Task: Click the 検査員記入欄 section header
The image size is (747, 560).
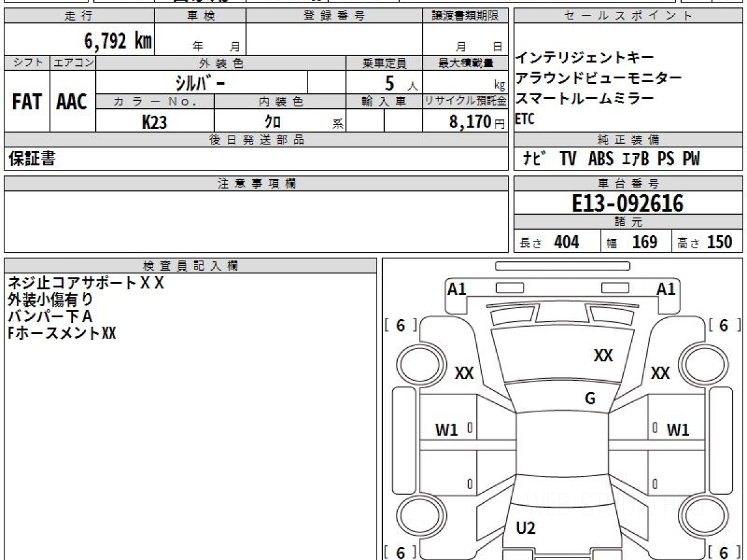Action: coord(190,266)
